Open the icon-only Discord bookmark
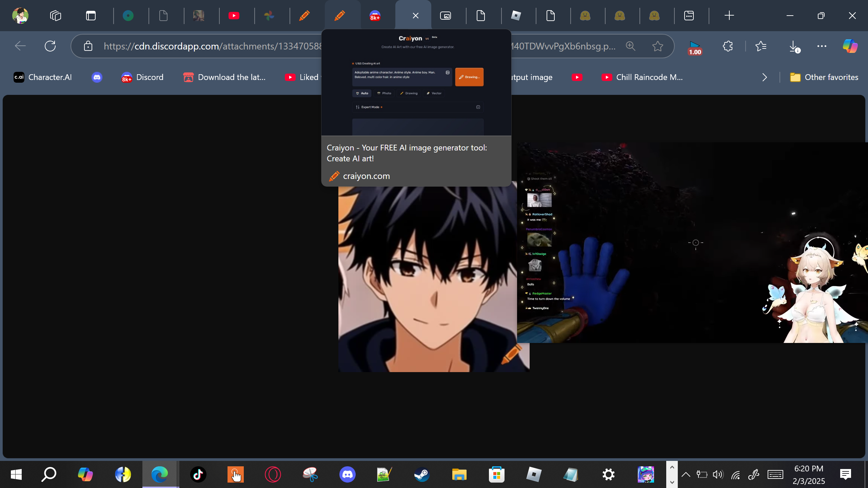The width and height of the screenshot is (868, 488). point(97,77)
